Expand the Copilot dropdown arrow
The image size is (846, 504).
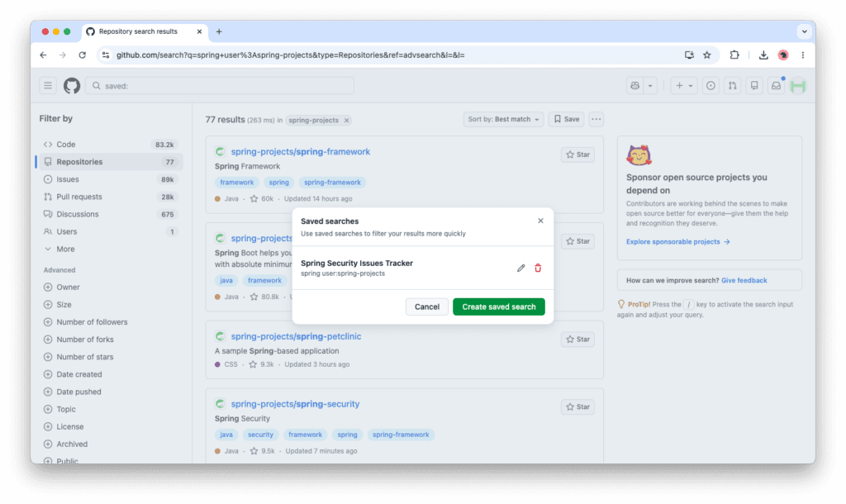(x=650, y=86)
